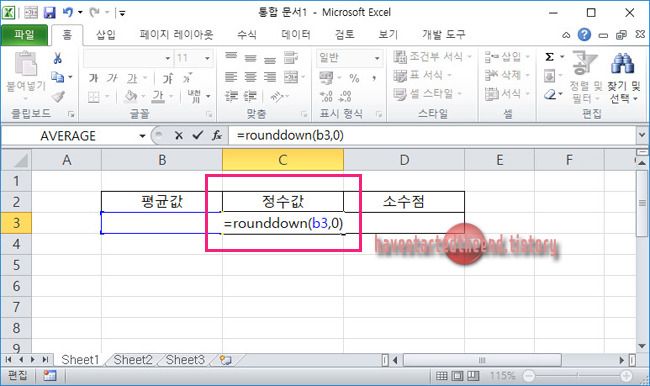
Task: Click the Fill down icon
Action: pyautogui.click(x=550, y=76)
